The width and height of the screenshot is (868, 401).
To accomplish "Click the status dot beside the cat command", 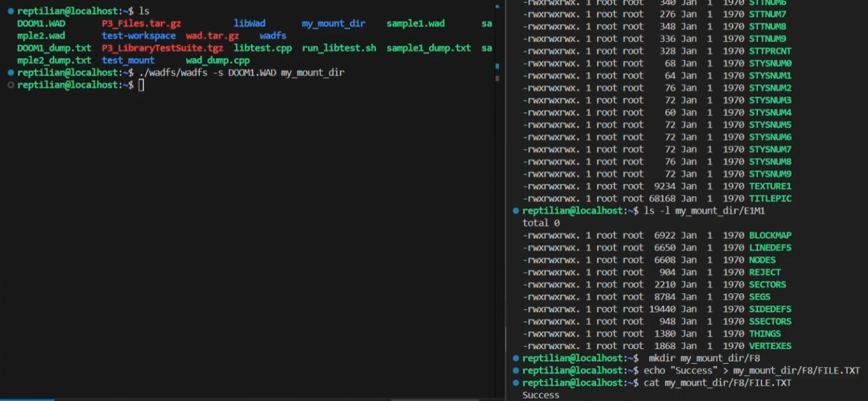I will [x=516, y=383].
